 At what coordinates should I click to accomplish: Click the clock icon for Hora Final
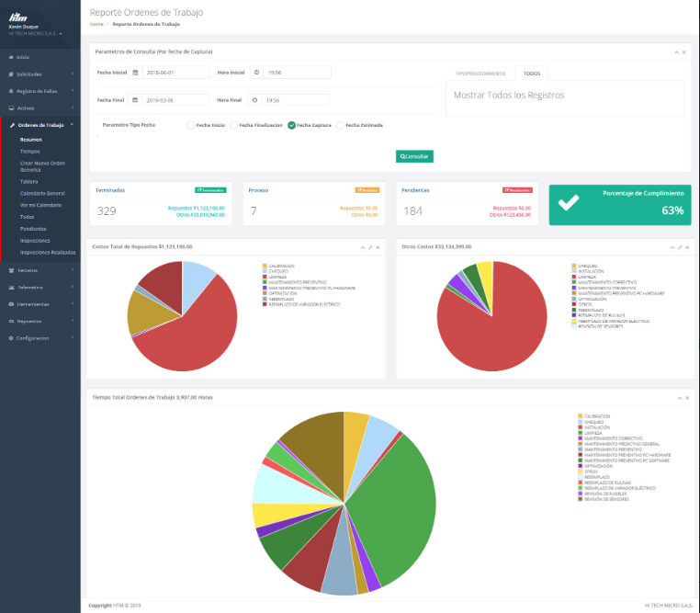[254, 100]
